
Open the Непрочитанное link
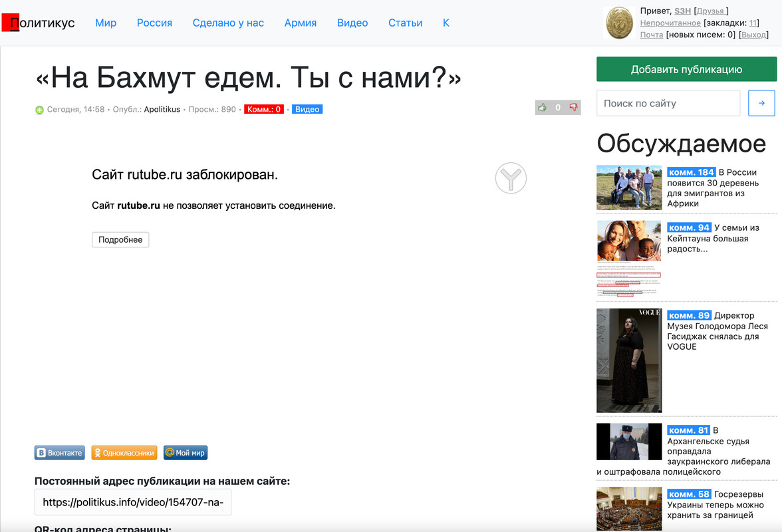click(x=670, y=23)
